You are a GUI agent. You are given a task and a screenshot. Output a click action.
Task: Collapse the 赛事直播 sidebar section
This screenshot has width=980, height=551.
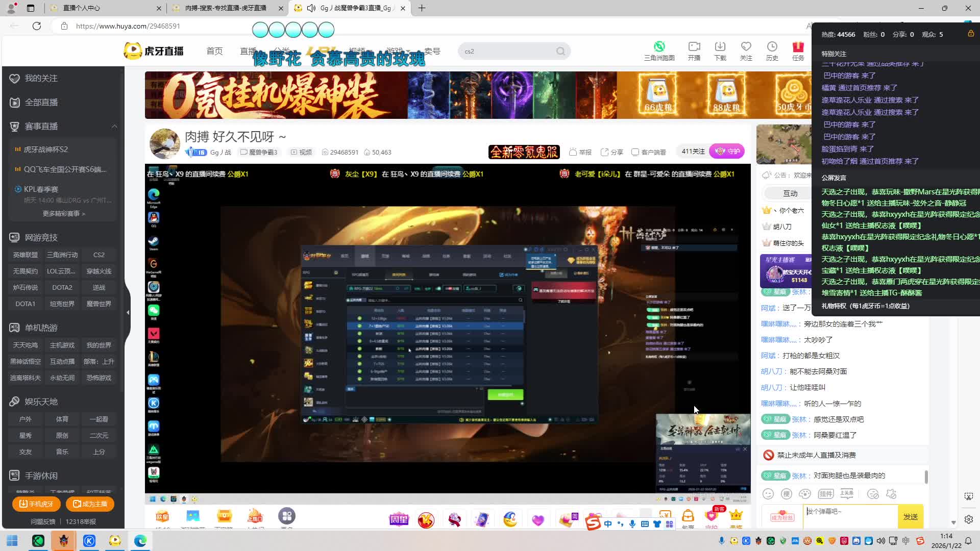114,127
